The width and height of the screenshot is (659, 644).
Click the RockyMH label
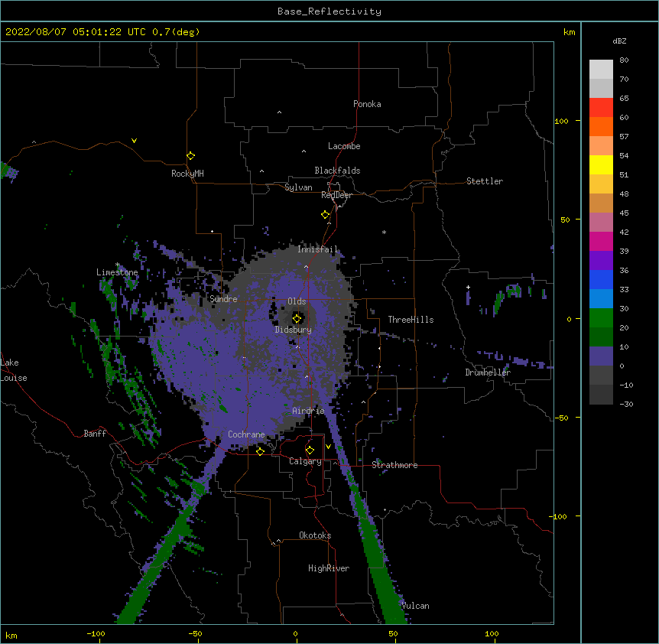pos(187,174)
